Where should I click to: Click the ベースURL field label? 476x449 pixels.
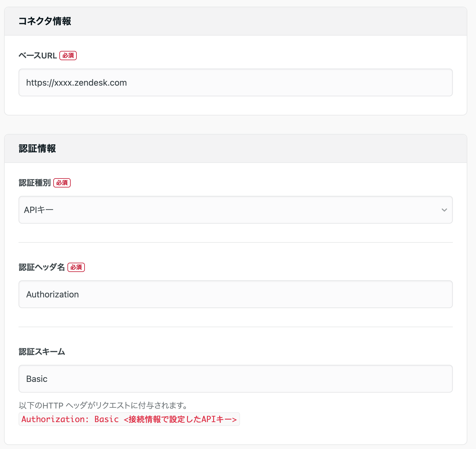[38, 55]
